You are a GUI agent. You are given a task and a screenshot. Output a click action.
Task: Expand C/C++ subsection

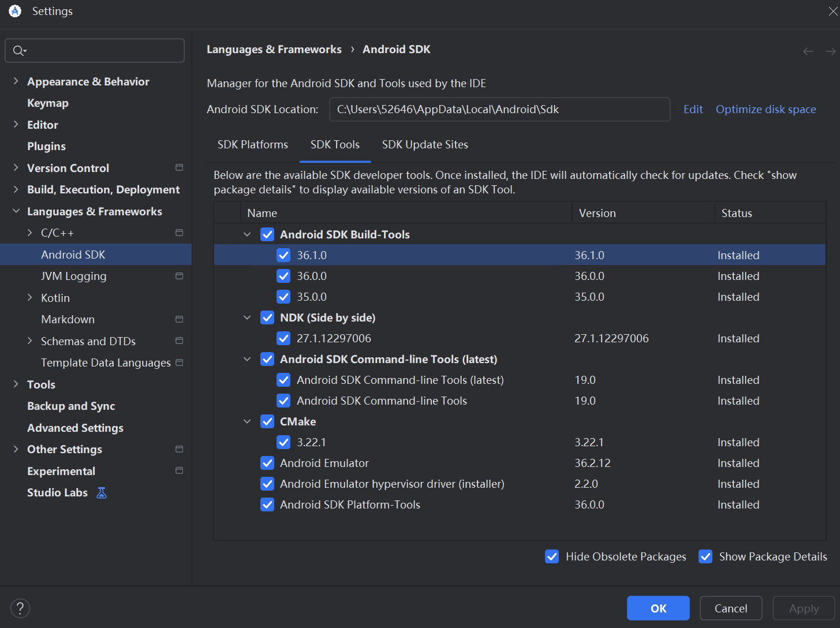[29, 233]
